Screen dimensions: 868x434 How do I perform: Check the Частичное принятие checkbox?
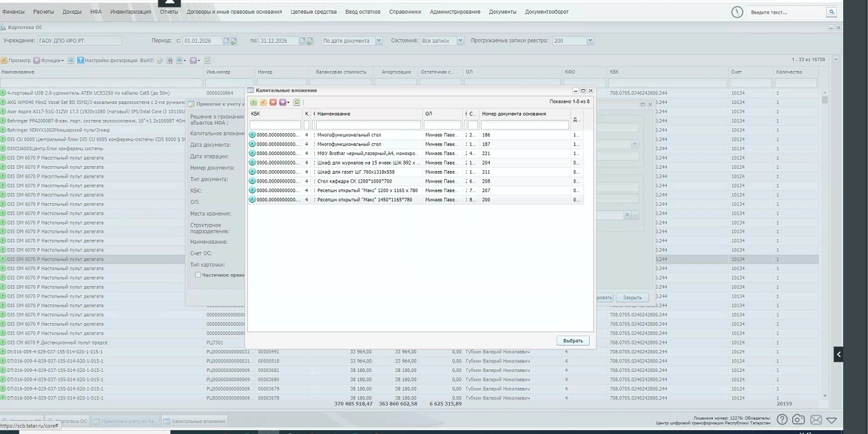pos(198,275)
